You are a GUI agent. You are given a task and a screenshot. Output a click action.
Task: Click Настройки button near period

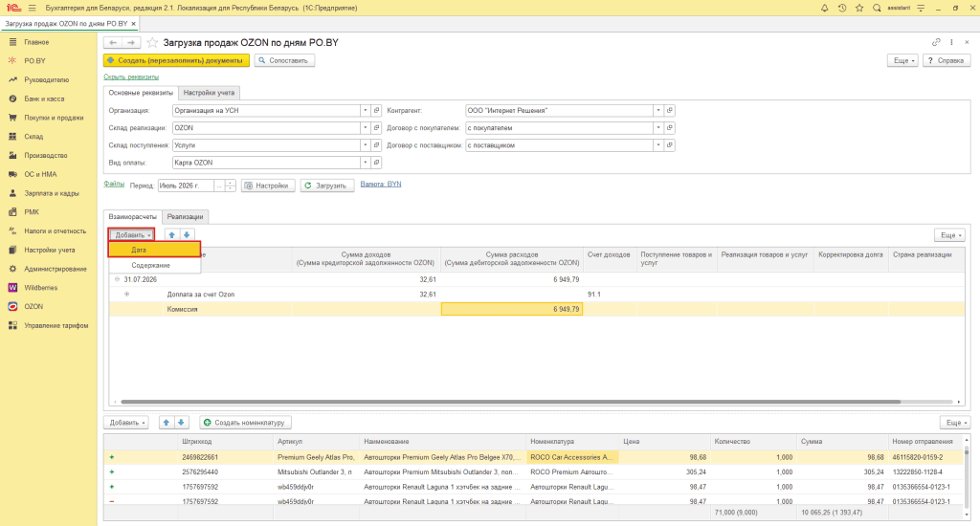pyautogui.click(x=268, y=186)
